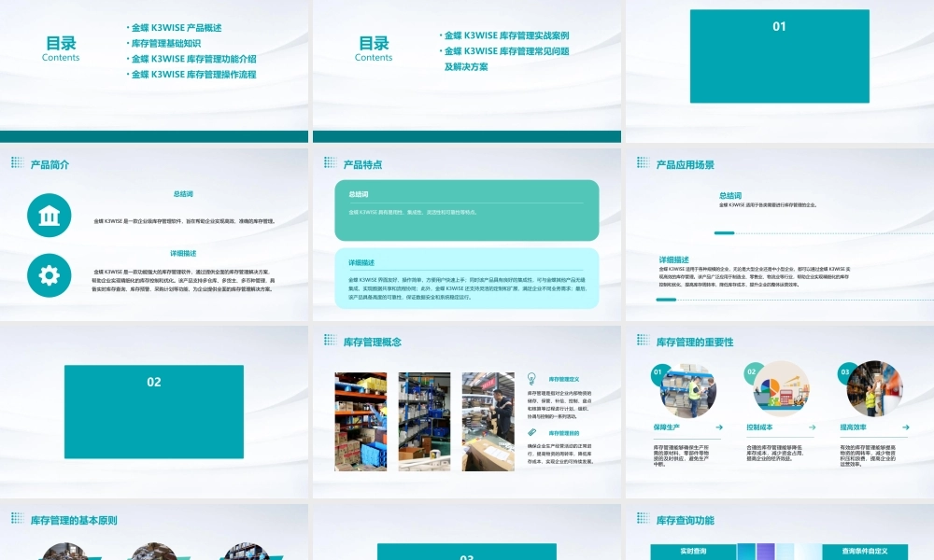The width and height of the screenshot is (934, 560).
Task: Click the worker-with-boxes warehouse photo
Action: (x=488, y=422)
